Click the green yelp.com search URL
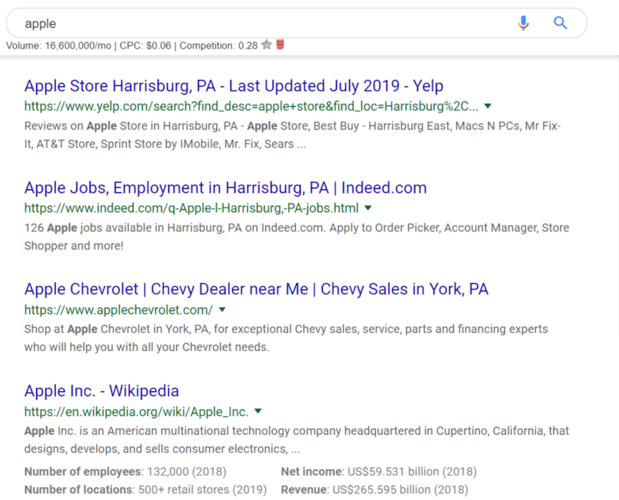This screenshot has height=500, width=619. 251,106
